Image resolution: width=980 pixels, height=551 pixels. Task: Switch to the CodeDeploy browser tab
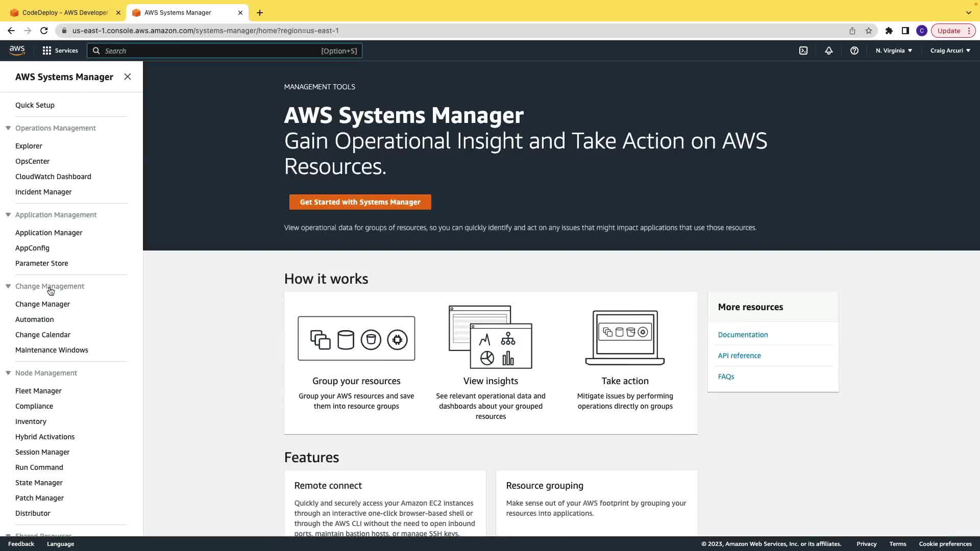[x=65, y=12]
